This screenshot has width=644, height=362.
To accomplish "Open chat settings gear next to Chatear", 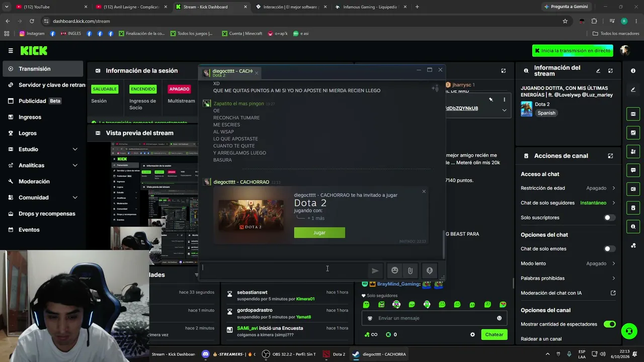I will coord(472,334).
